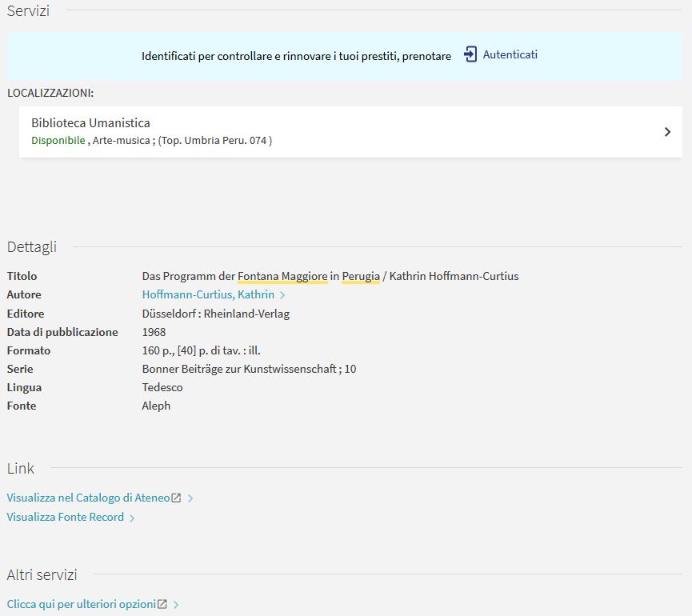Select the Servizi section heading
The height and width of the screenshot is (616, 692).
coord(28,11)
